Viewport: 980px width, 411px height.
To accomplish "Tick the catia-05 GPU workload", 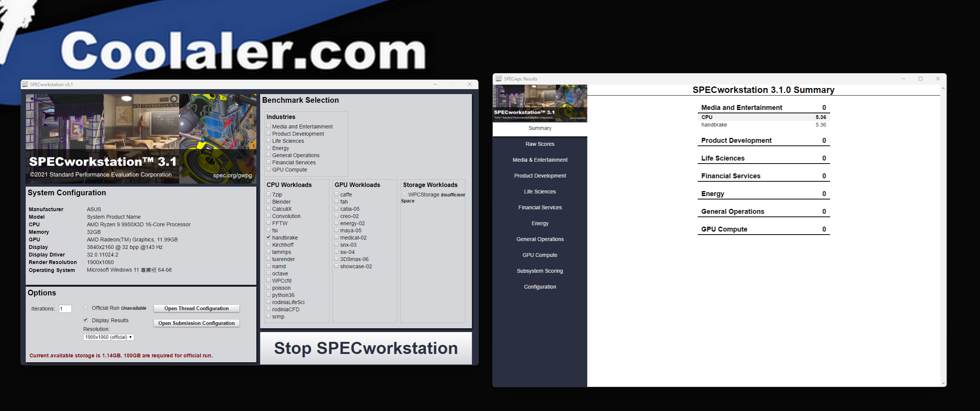I will (336, 209).
